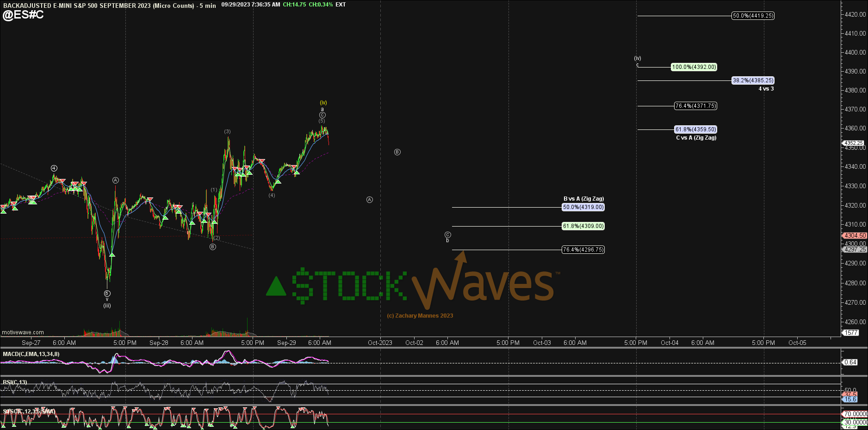
Task: Click the Oct-03 date on time axis
Action: click(x=542, y=343)
